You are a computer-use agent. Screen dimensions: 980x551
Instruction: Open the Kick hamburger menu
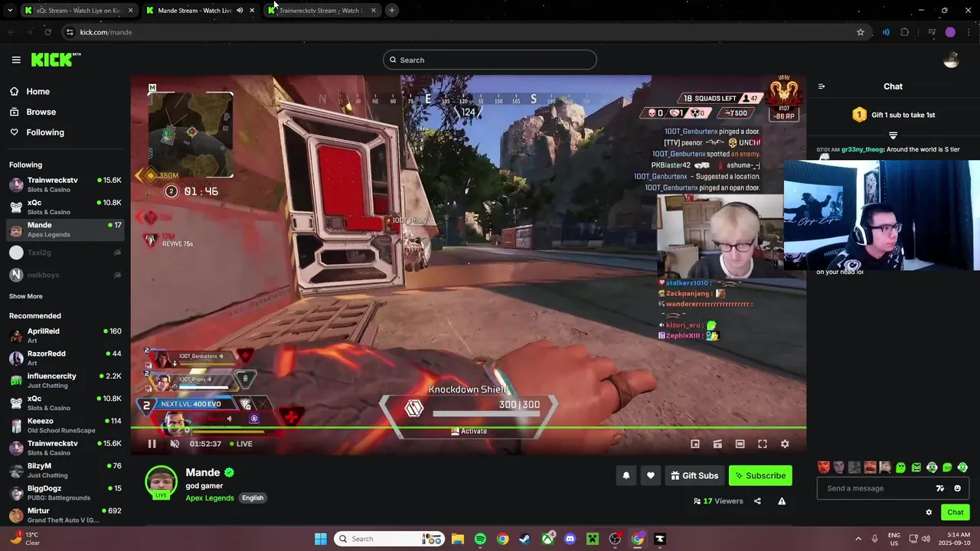tap(16, 60)
